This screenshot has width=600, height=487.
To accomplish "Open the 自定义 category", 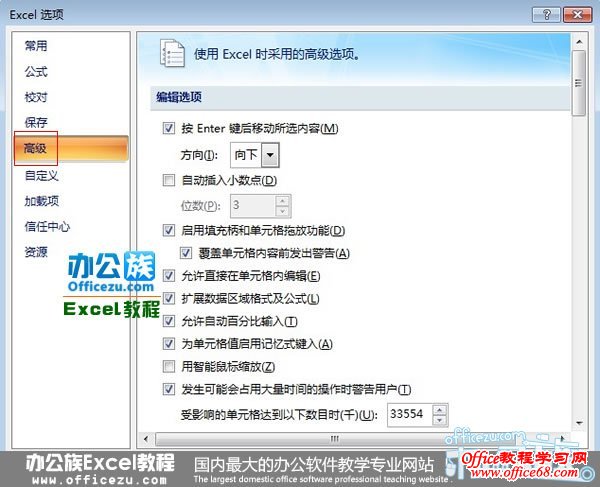I will click(x=41, y=176).
